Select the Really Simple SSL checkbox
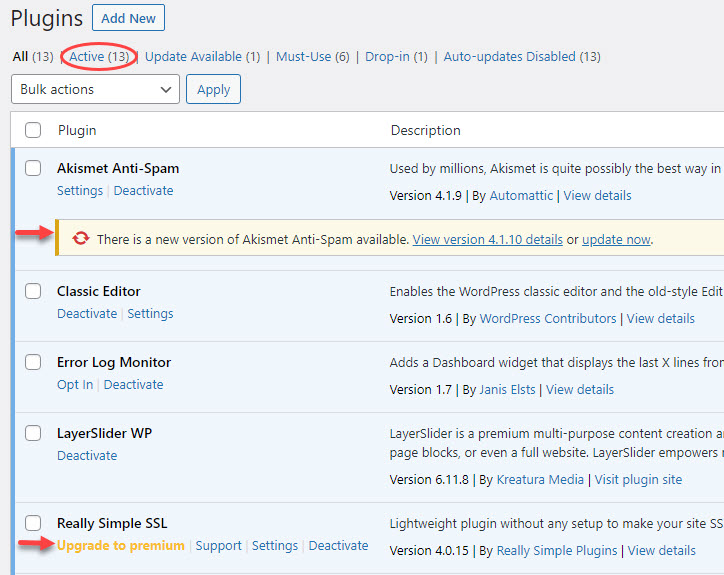The width and height of the screenshot is (724, 575). coord(33,523)
